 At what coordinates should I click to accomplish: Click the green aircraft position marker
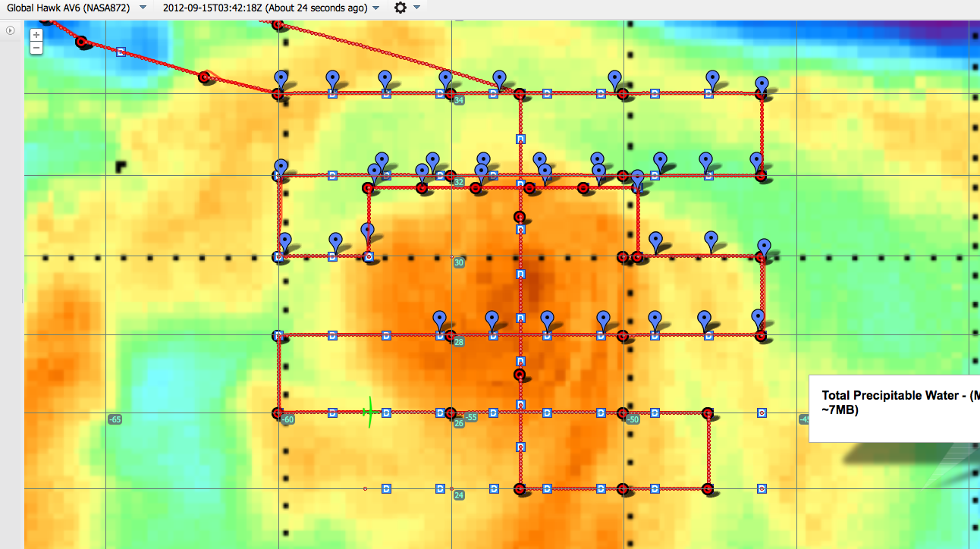(369, 412)
